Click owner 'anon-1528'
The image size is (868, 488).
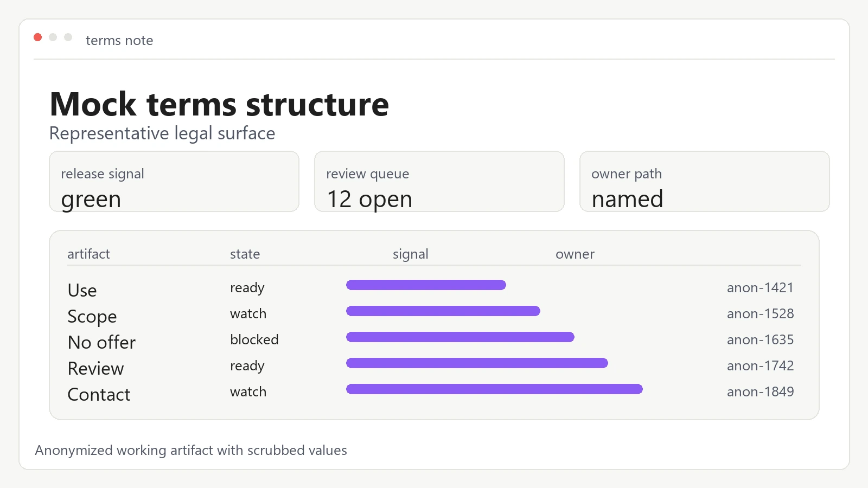760,313
